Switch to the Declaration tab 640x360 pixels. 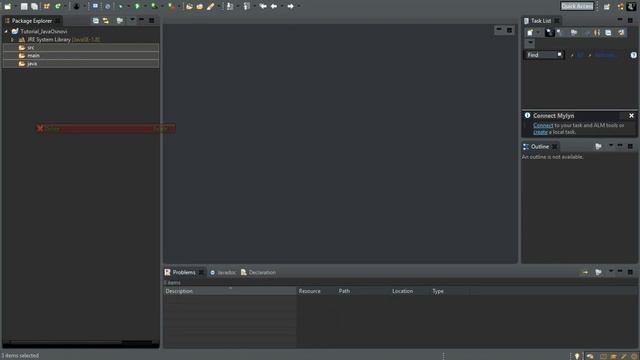[x=258, y=272]
